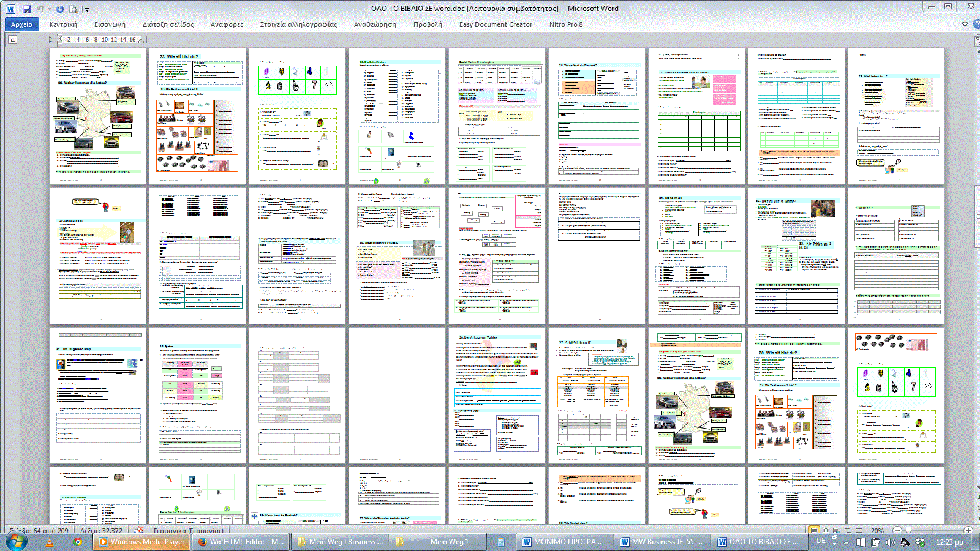The height and width of the screenshot is (551, 980).
Task: Click the power plug tray icon
Action: [875, 542]
